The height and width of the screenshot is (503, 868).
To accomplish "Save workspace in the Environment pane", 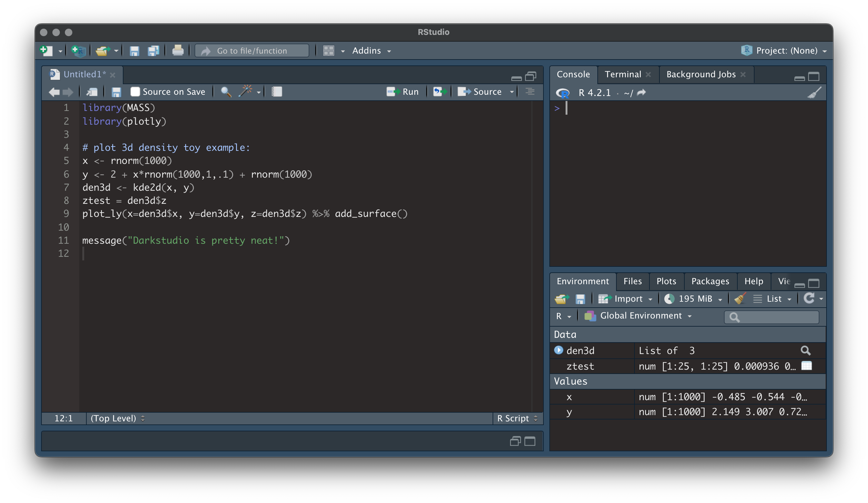I will pos(581,299).
